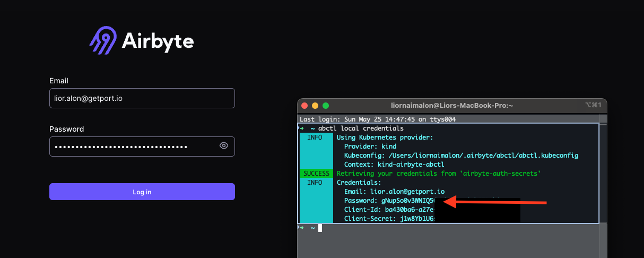
Task: Maximize the terminal using the green button
Action: coord(326,106)
